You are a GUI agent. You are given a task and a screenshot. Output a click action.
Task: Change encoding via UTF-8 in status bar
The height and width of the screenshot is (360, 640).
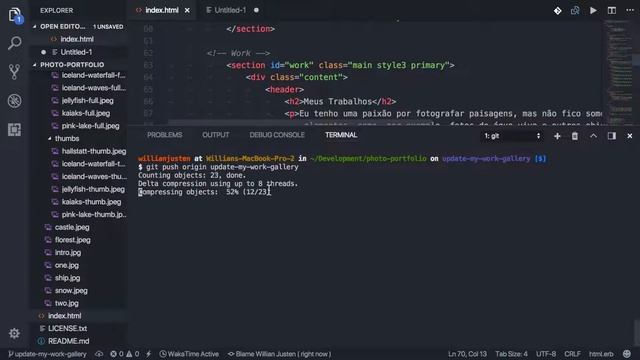coord(546,354)
